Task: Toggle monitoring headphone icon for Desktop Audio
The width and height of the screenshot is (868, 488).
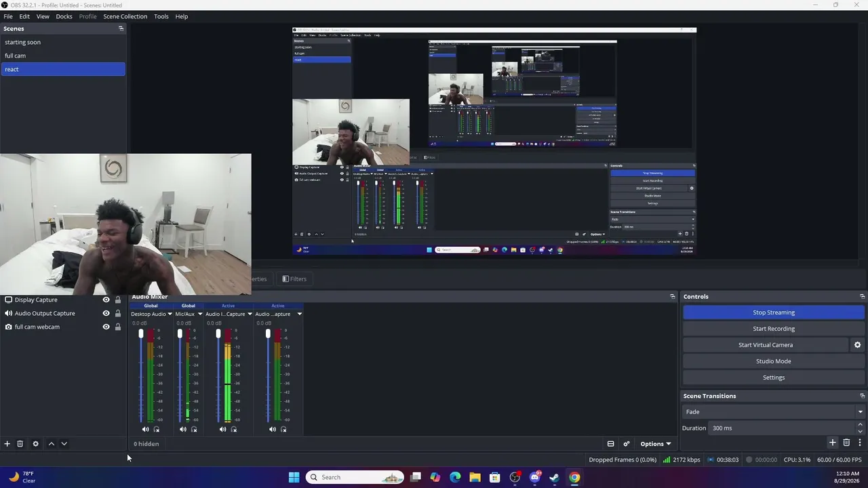Action: (x=157, y=429)
